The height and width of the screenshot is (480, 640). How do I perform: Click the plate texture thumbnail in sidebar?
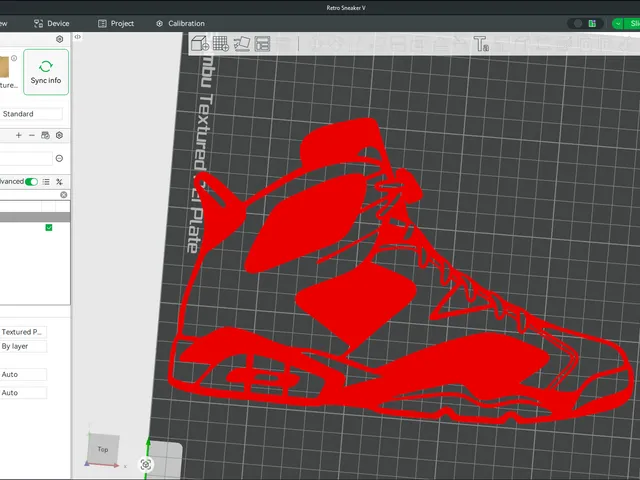(4, 67)
